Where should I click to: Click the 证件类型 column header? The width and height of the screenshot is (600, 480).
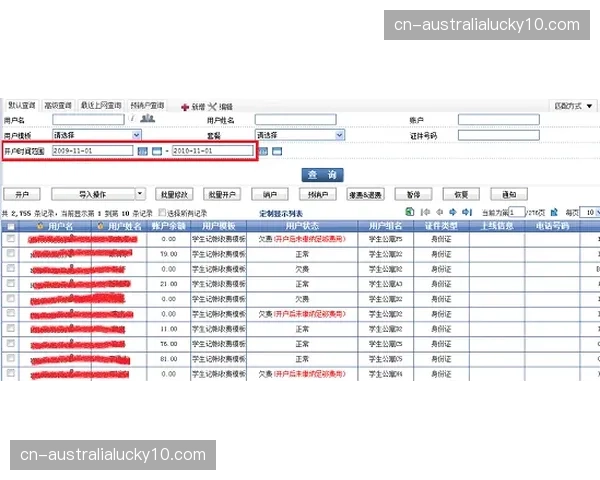tap(441, 226)
